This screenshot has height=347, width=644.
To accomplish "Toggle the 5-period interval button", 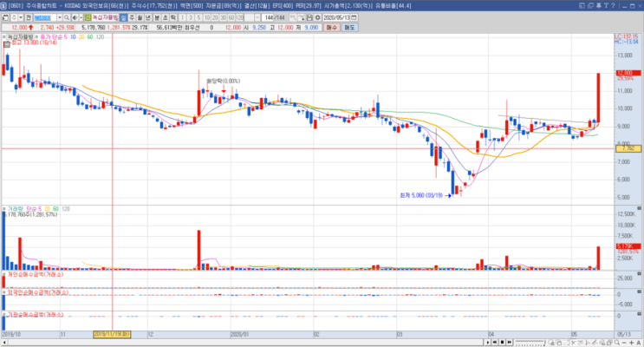I will click(198, 17).
